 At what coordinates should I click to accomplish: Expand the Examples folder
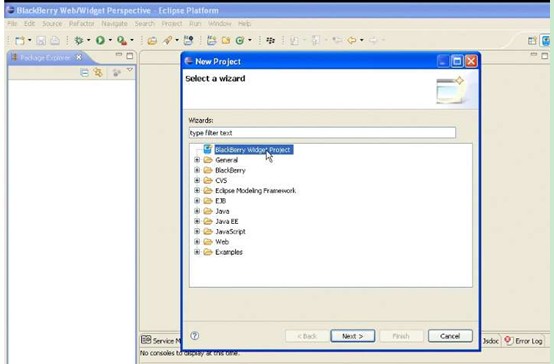coord(197,252)
